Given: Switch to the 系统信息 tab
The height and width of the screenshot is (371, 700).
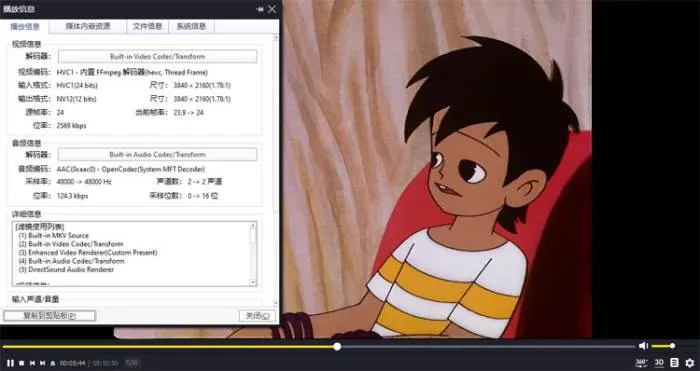Looking at the screenshot, I should click(x=191, y=26).
